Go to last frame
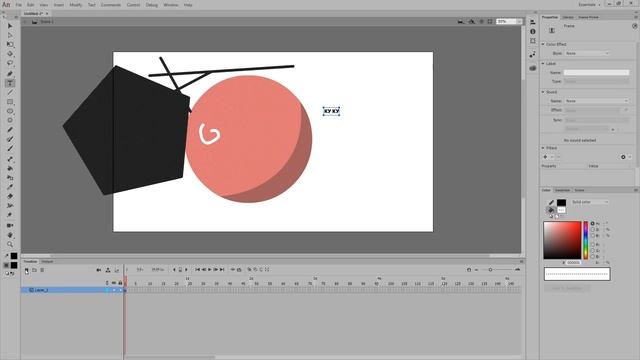Screen dimensions: 640x360 point(222,270)
